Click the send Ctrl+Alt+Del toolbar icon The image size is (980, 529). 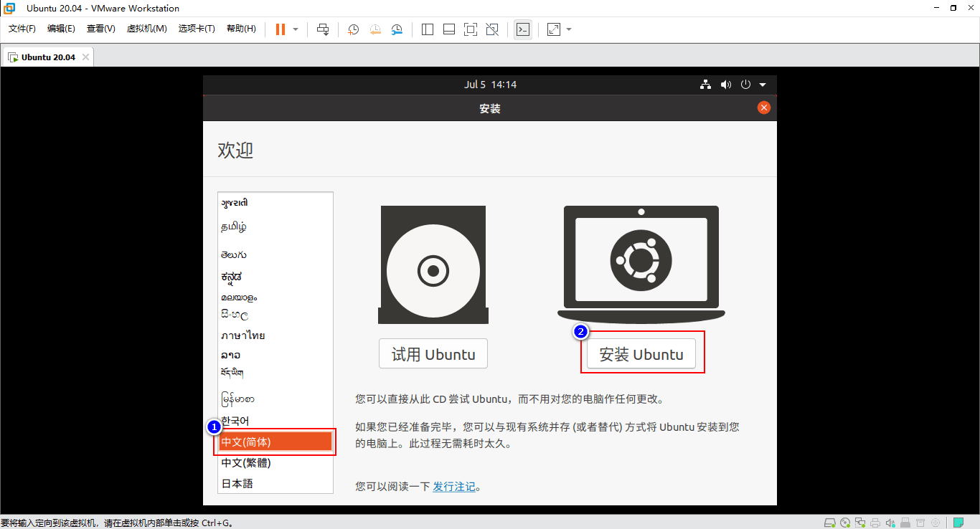point(323,29)
